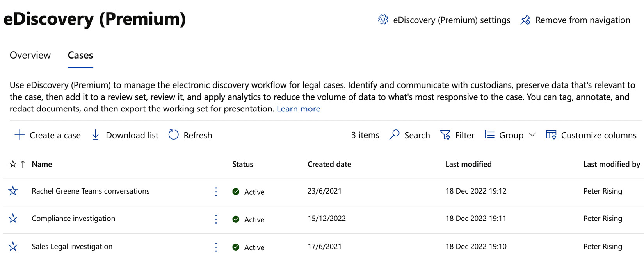Image resolution: width=644 pixels, height=267 pixels.
Task: Click Peter Rising in the Rachel Greene row
Action: coord(603,191)
